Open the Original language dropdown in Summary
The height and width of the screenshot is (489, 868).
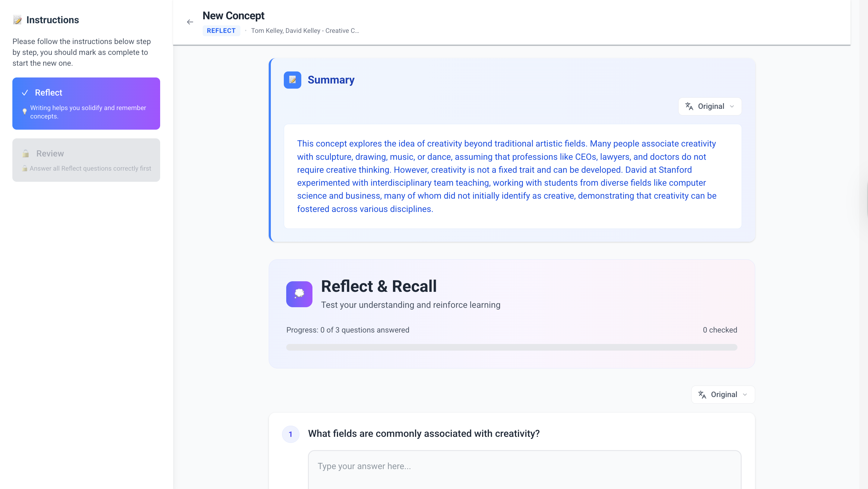pyautogui.click(x=710, y=106)
